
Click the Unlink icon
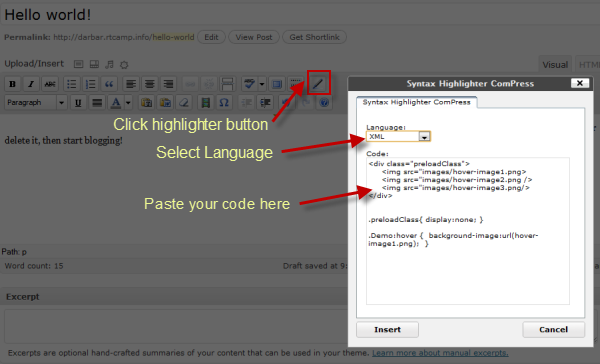209,84
